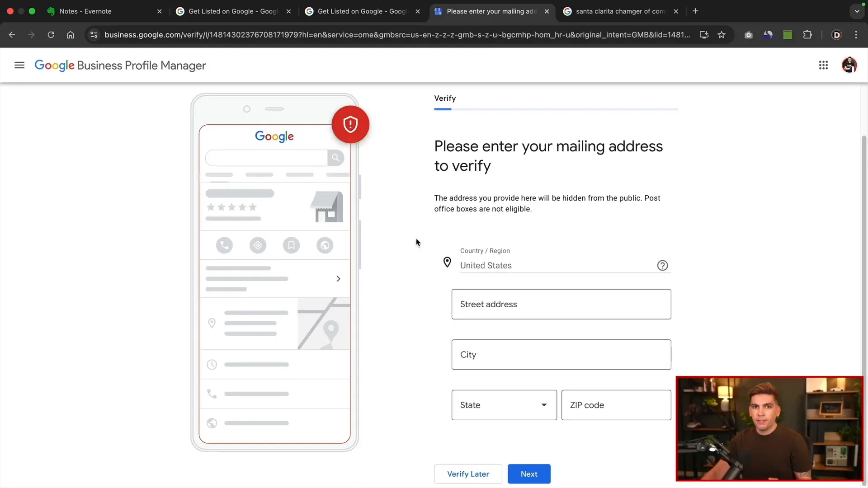Image resolution: width=868 pixels, height=488 pixels.
Task: Open the Chrome three-dot menu
Action: (856, 35)
